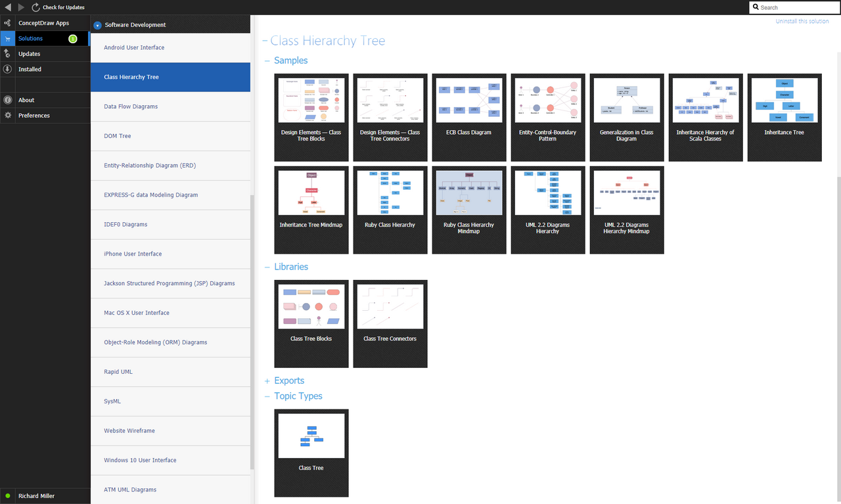The image size is (841, 504).
Task: Collapse the Samples section
Action: 267,60
